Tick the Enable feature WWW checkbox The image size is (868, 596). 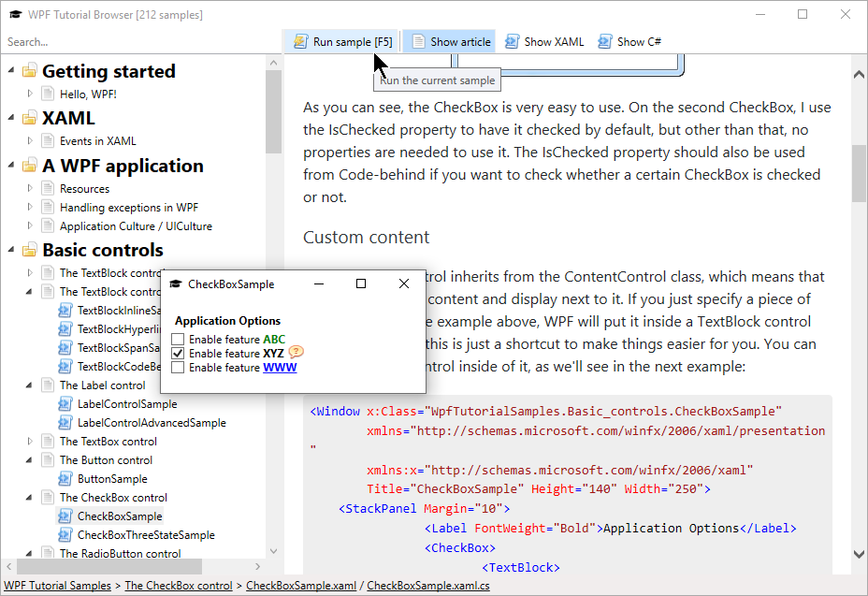click(179, 368)
